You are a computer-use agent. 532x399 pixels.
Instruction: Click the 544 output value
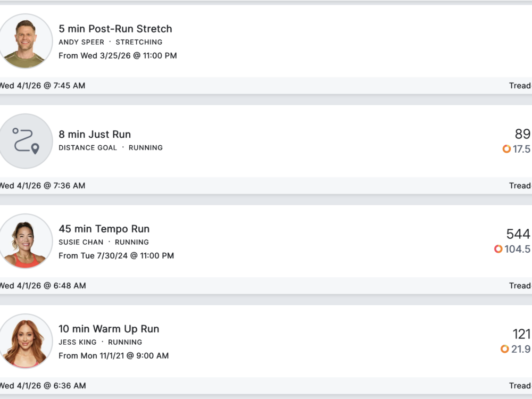(518, 234)
